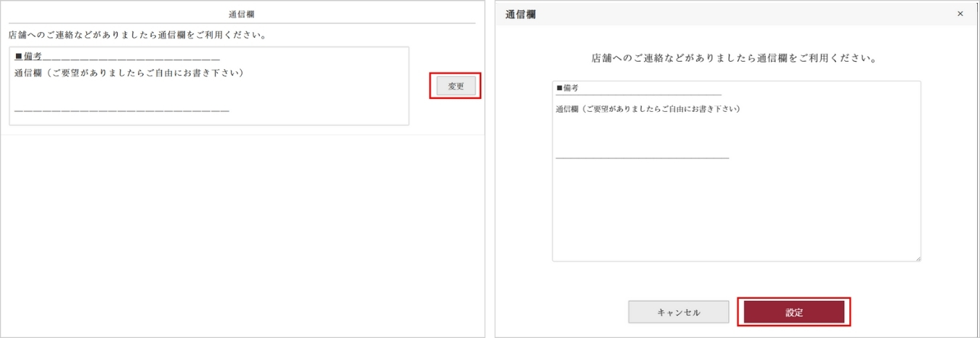
Task: Click the キャンセル button in the dialog
Action: pyautogui.click(x=678, y=312)
